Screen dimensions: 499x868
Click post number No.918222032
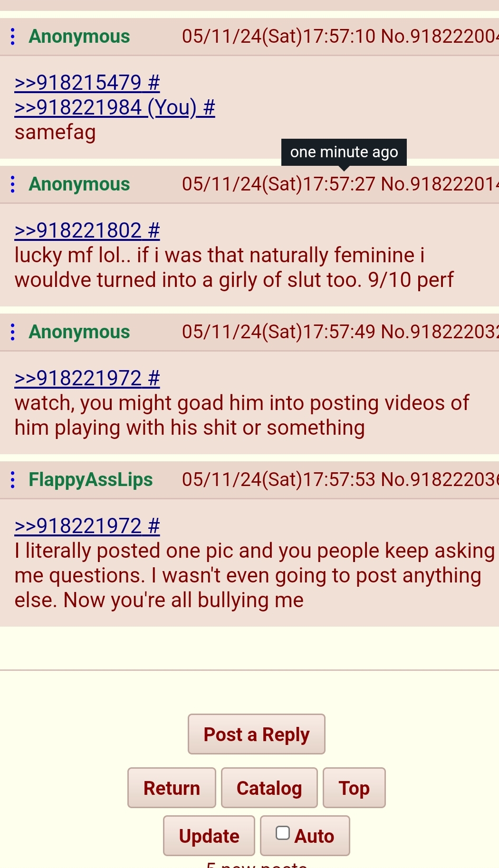coord(440,332)
